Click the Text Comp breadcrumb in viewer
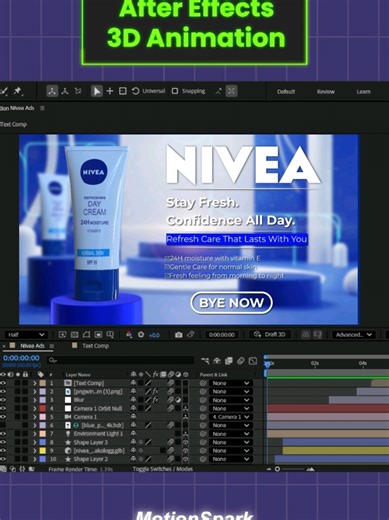The height and width of the screenshot is (520, 389). coord(13,124)
